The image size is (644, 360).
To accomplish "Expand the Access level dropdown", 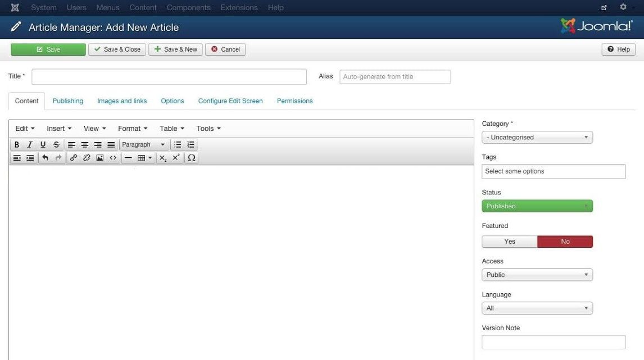I will (x=537, y=274).
